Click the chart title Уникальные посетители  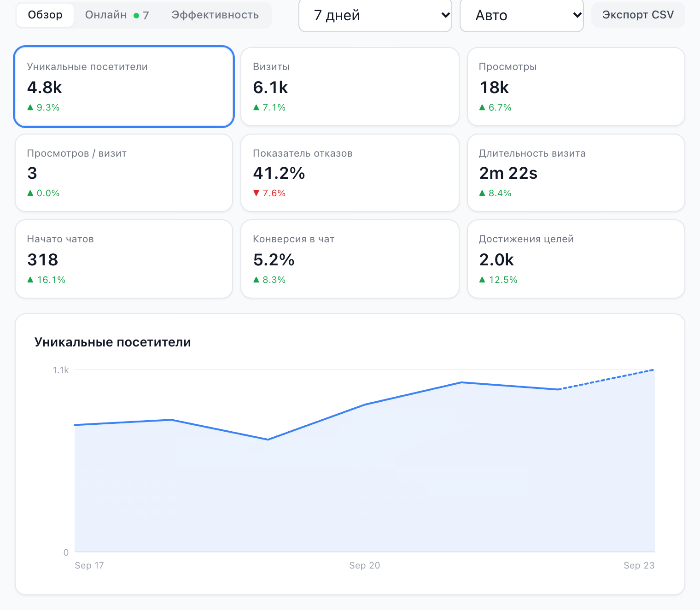pyautogui.click(x=112, y=342)
